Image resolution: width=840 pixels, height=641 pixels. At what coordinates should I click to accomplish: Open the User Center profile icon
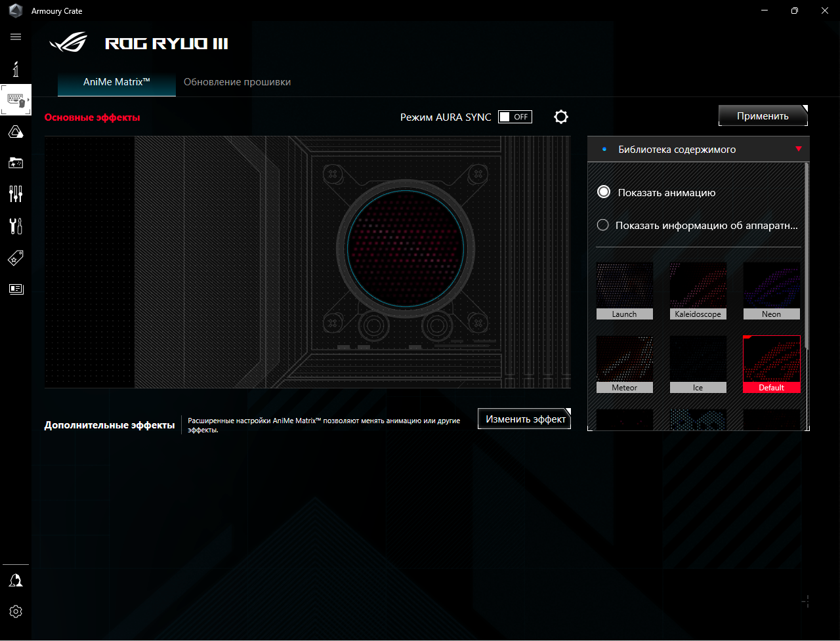(16, 581)
